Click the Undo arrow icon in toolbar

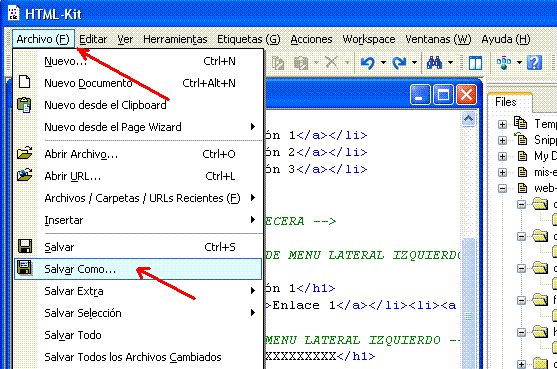(x=368, y=63)
